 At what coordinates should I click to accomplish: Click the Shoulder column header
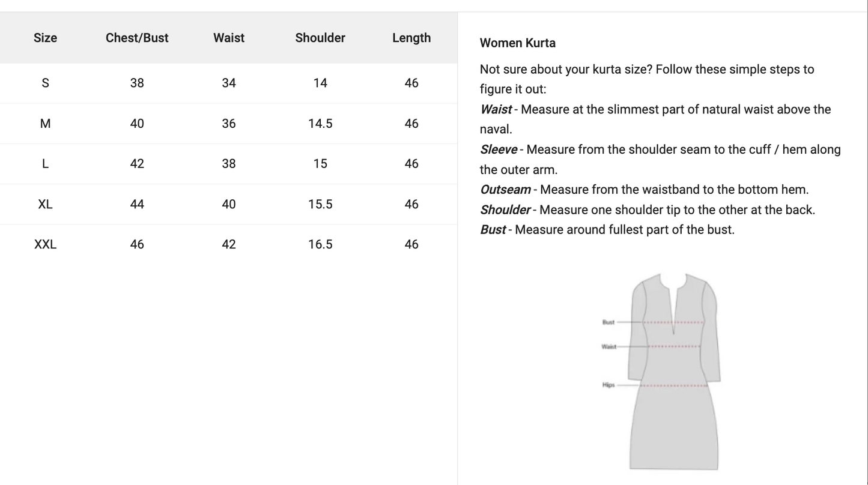[x=320, y=38]
